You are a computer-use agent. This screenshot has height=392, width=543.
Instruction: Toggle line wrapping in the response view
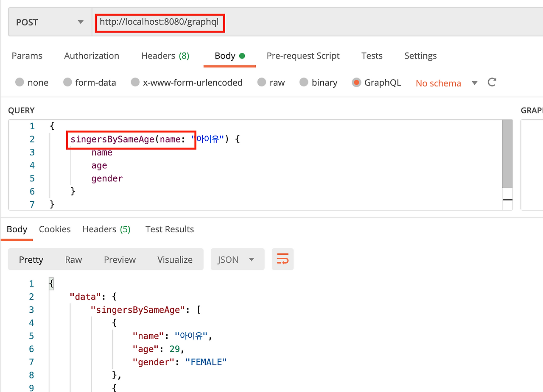283,259
